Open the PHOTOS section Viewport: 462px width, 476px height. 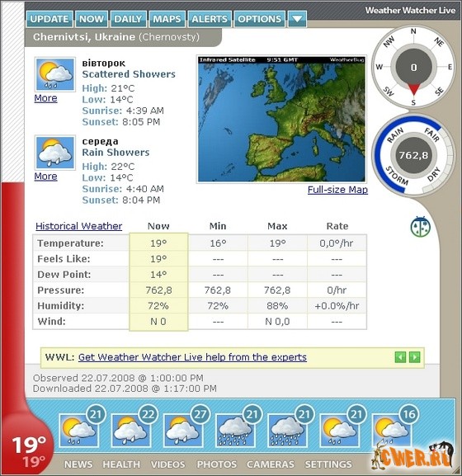pos(216,464)
